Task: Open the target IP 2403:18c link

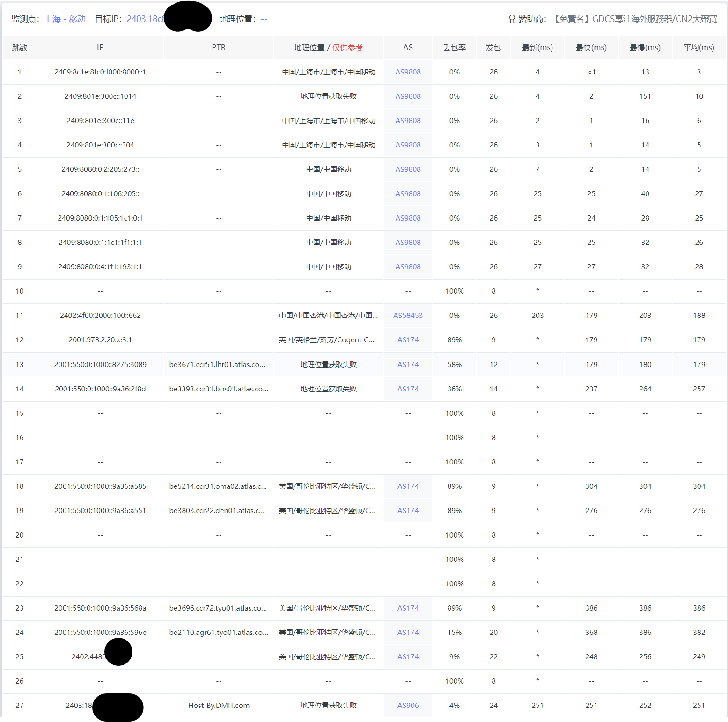Action: point(146,19)
